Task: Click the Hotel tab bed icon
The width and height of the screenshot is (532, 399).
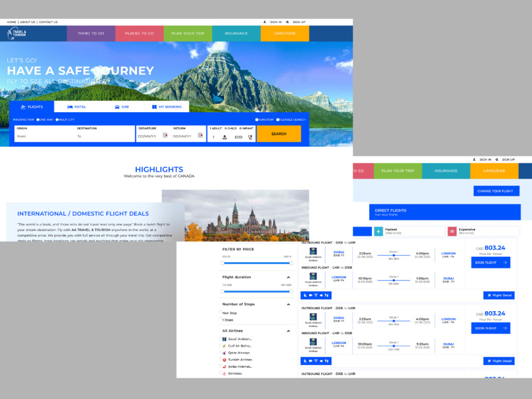Action: (x=70, y=107)
